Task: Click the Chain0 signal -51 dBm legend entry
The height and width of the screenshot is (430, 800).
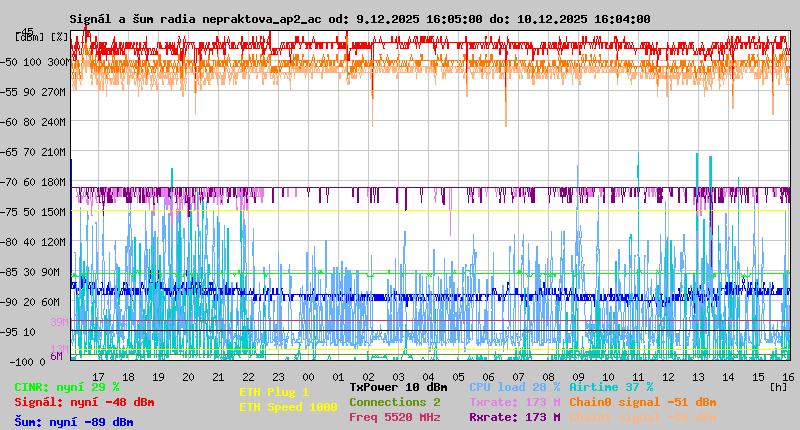Action: [x=642, y=402]
